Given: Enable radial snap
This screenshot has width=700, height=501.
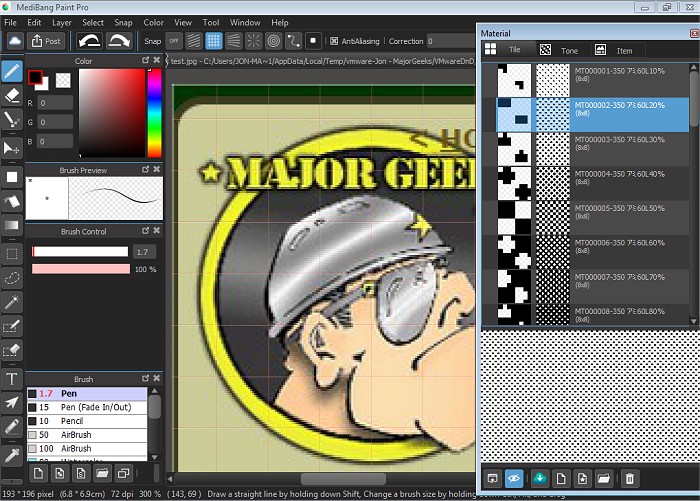Looking at the screenshot, I should point(254,41).
